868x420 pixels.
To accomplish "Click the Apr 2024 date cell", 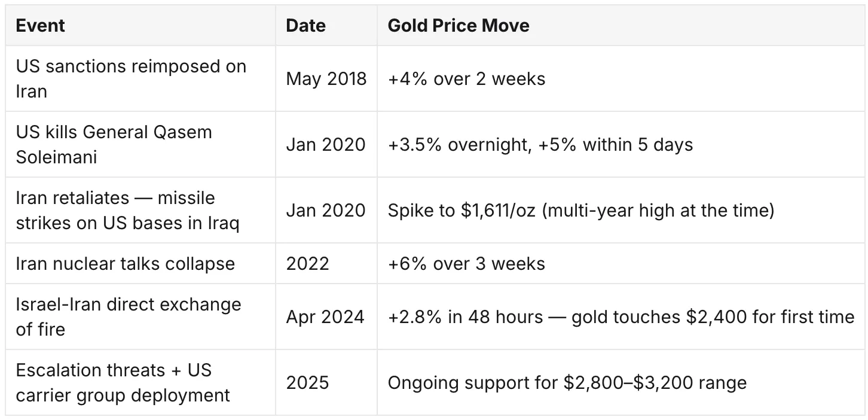I will pos(326,316).
